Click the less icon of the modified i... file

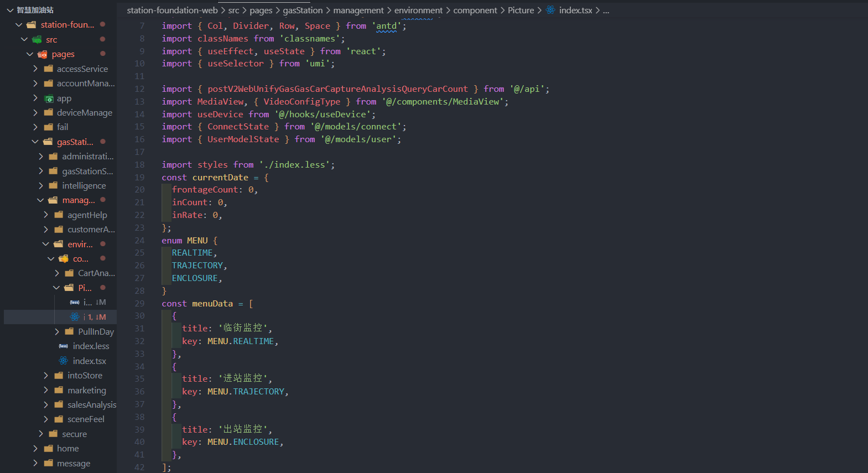tap(75, 303)
